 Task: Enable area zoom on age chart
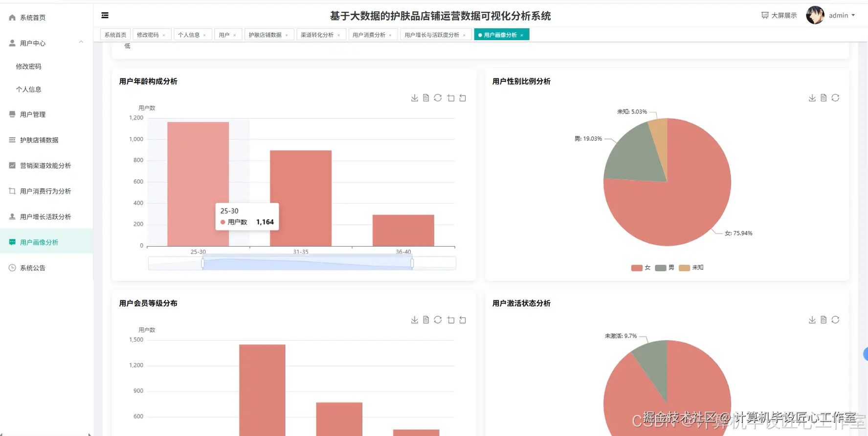(451, 98)
